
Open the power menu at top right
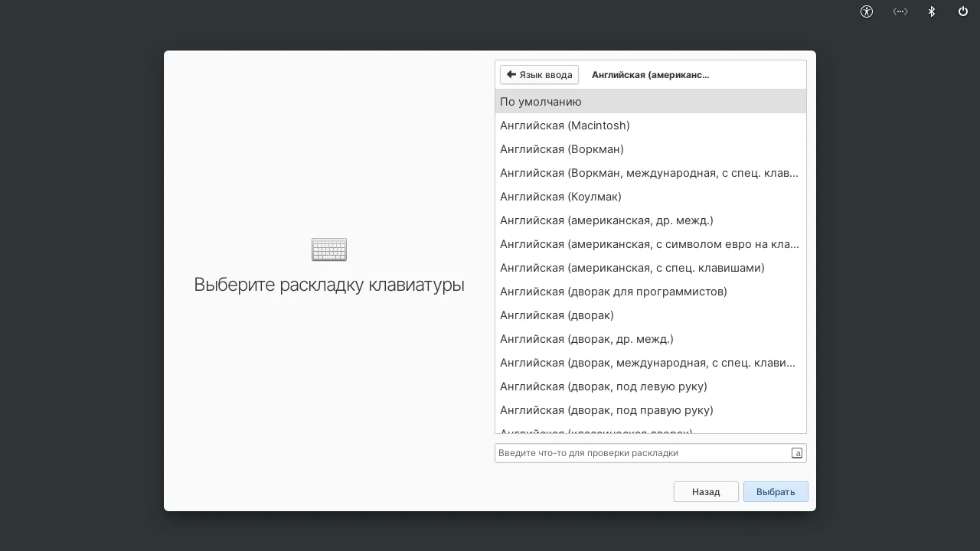pos(962,11)
